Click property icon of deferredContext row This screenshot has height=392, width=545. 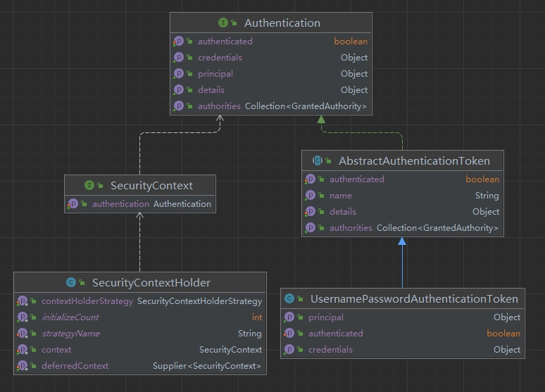point(23,365)
